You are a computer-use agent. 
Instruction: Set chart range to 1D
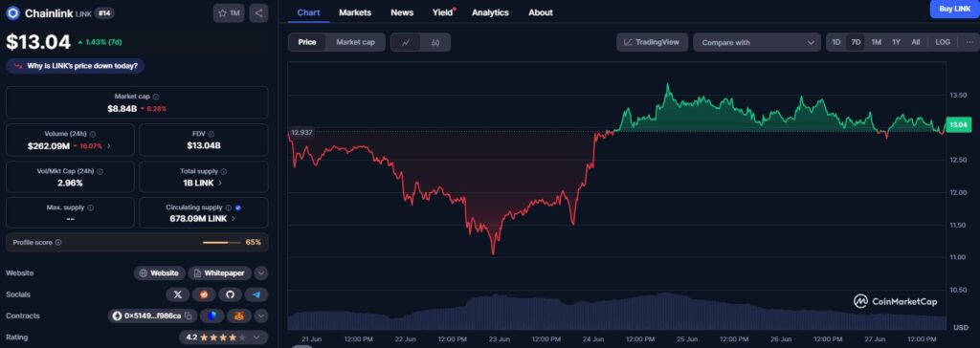[x=836, y=42]
